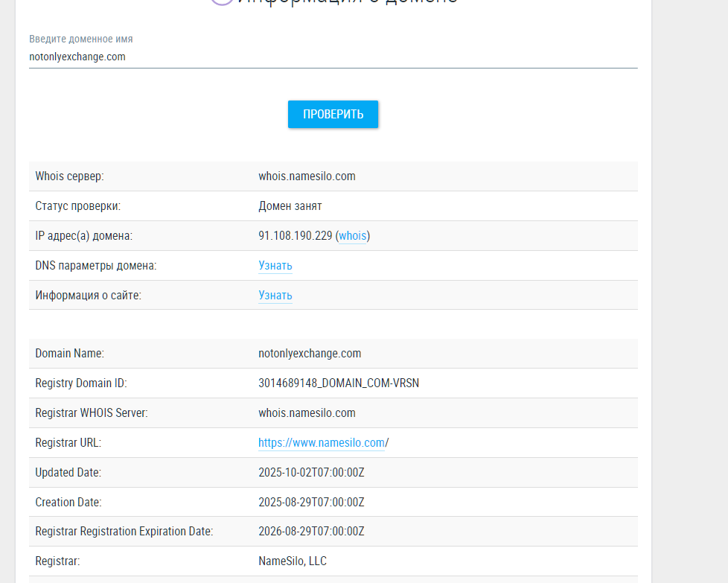Click the Registry Domain ID value
The image size is (728, 583).
pyautogui.click(x=338, y=383)
